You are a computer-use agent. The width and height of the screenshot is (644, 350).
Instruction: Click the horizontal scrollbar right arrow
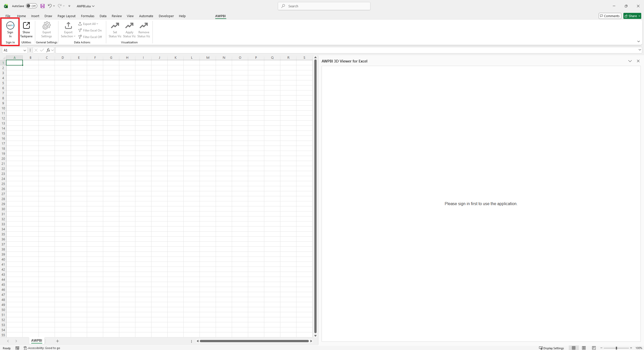[311, 341]
